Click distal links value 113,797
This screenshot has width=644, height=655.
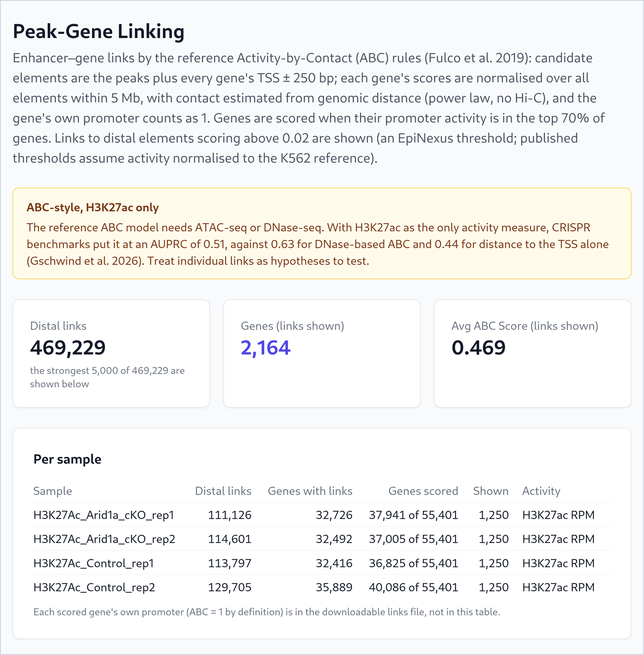pos(230,563)
